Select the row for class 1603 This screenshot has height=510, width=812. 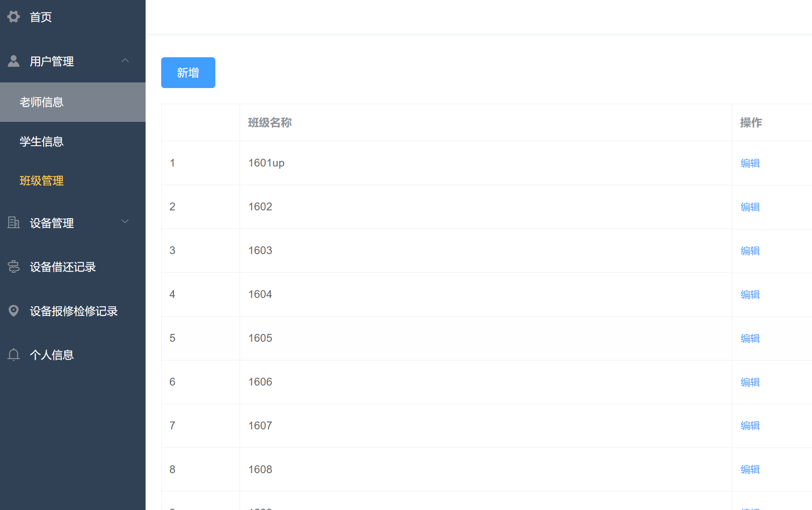click(390, 251)
